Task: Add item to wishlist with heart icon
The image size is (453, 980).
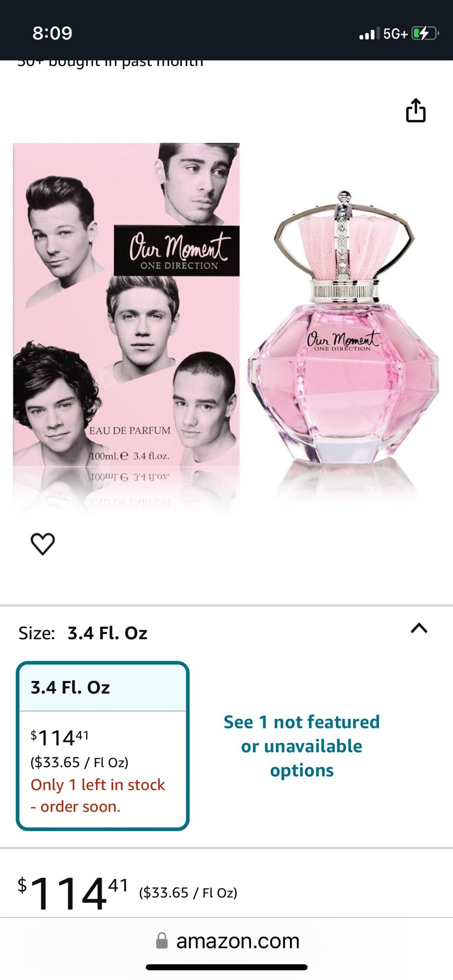Action: click(43, 544)
